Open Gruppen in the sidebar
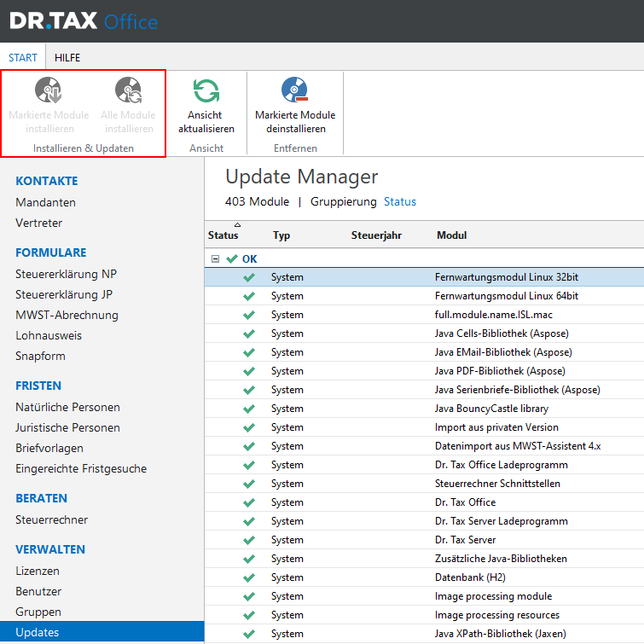 tap(38, 612)
